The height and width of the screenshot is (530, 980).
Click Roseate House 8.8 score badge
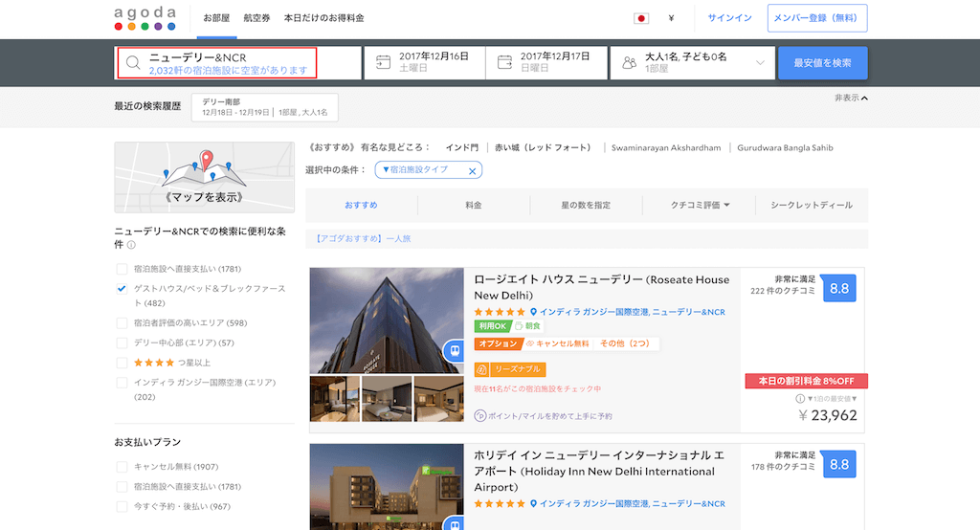(838, 289)
